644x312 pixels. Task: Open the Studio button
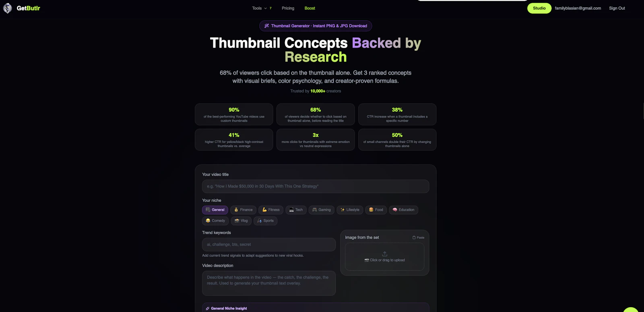(x=539, y=8)
